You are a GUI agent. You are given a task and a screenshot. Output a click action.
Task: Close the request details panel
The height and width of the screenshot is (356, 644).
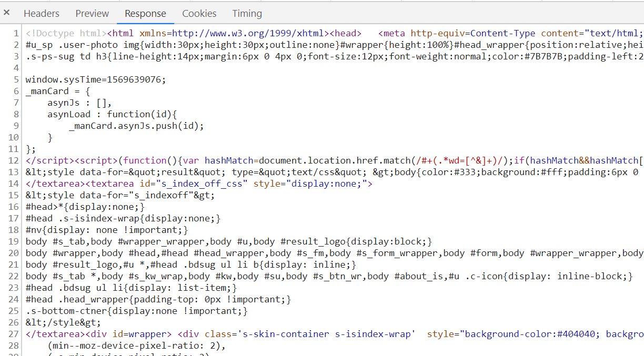click(7, 12)
